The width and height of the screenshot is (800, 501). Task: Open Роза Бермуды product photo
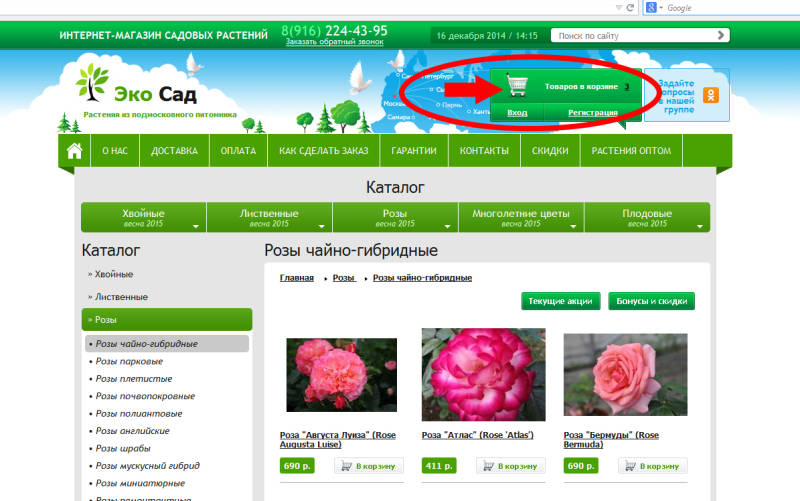point(626,374)
